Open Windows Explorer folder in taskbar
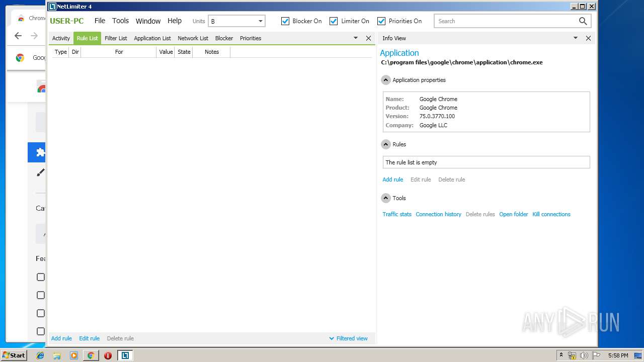The width and height of the screenshot is (644, 362). click(x=57, y=355)
